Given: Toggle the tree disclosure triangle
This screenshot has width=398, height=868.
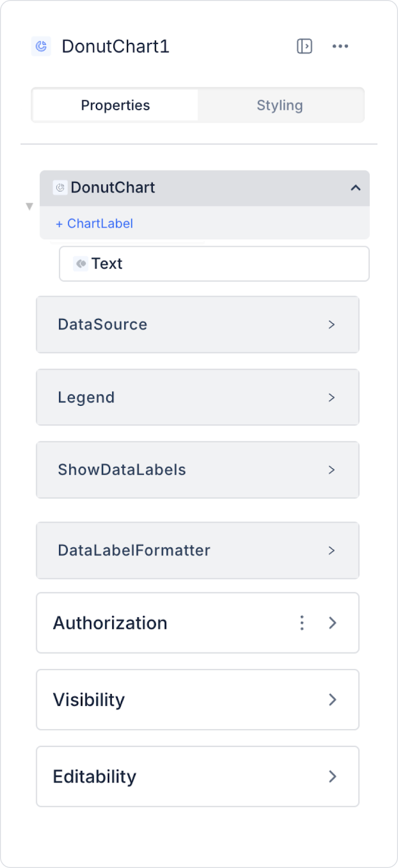Looking at the screenshot, I should (30, 206).
